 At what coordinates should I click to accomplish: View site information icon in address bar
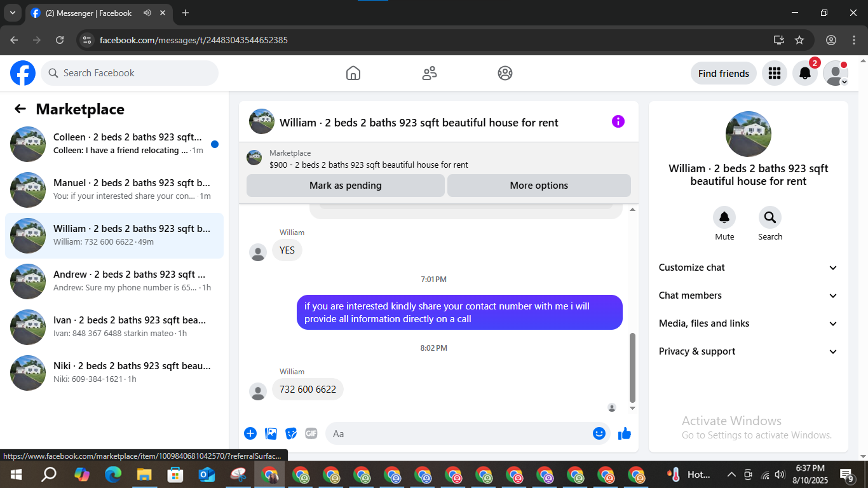[x=87, y=40]
